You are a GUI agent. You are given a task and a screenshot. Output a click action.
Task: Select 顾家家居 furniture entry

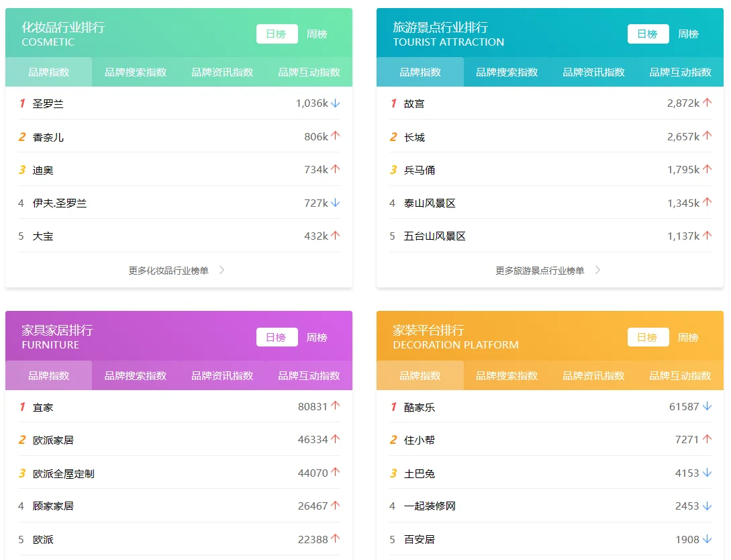click(53, 506)
